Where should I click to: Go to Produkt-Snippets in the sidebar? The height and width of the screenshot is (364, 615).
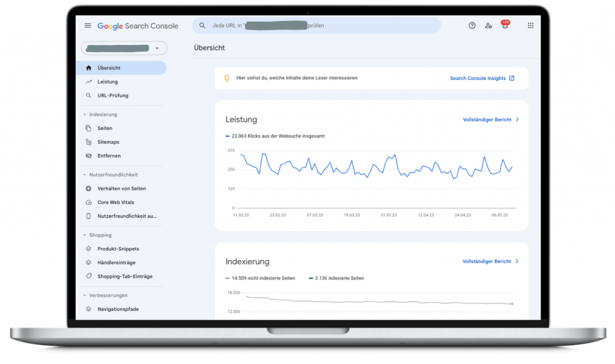(x=118, y=249)
